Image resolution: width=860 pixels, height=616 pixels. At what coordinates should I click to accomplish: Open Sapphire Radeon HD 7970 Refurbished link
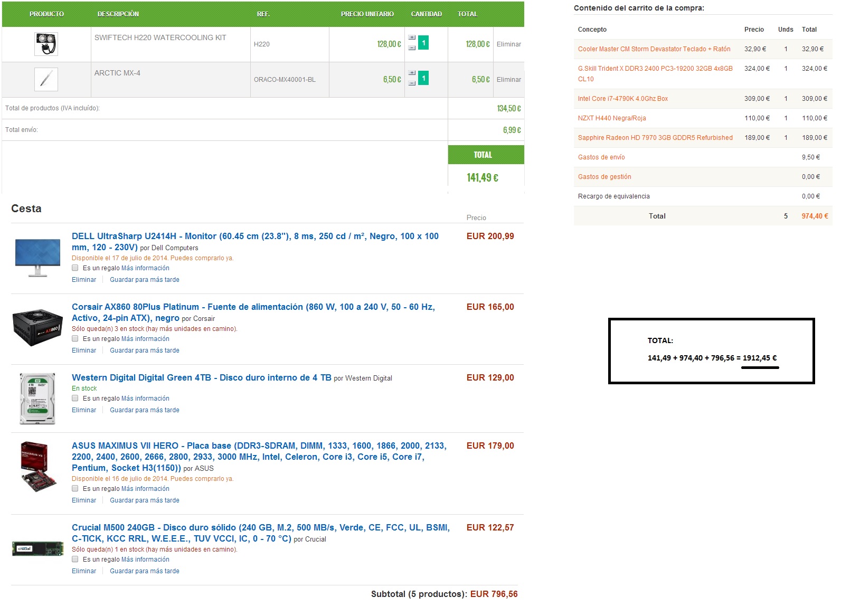pyautogui.click(x=655, y=138)
